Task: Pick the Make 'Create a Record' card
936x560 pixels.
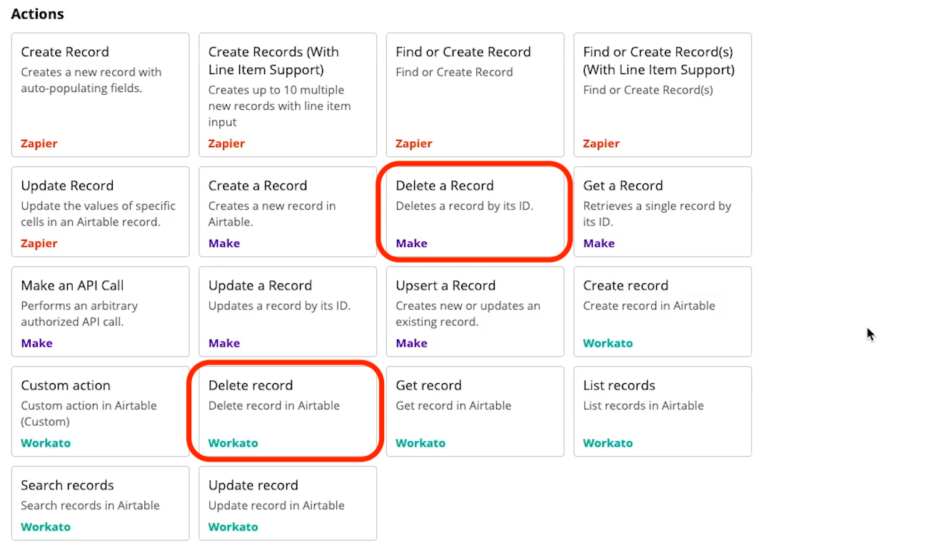Action: point(287,211)
